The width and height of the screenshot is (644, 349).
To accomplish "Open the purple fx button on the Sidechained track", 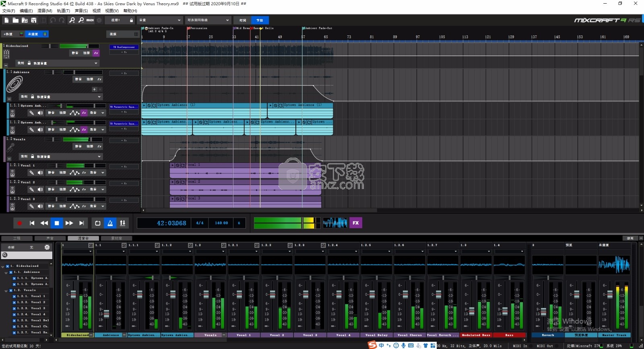I will 96,53.
